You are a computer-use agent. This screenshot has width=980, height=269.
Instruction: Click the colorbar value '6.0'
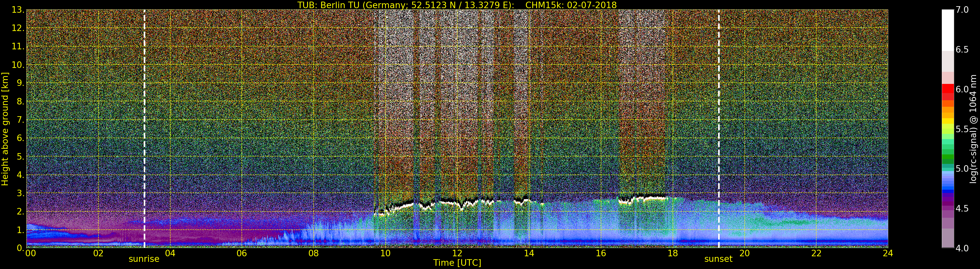[x=962, y=89]
